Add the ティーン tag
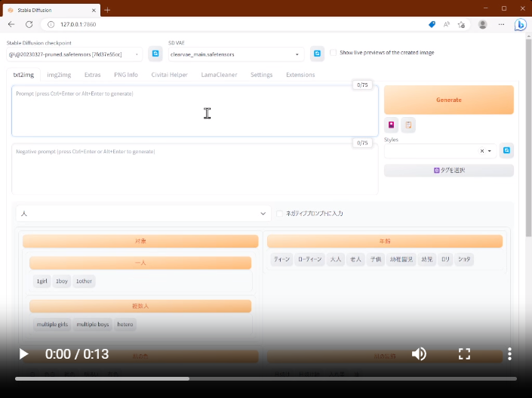Screen dimensions: 532x398 282,260
